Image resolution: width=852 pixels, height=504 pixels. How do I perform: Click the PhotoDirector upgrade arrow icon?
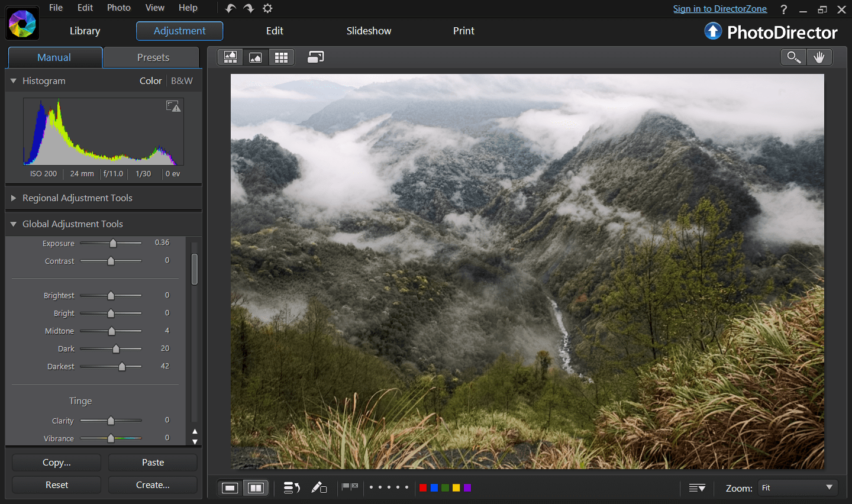pyautogui.click(x=713, y=31)
